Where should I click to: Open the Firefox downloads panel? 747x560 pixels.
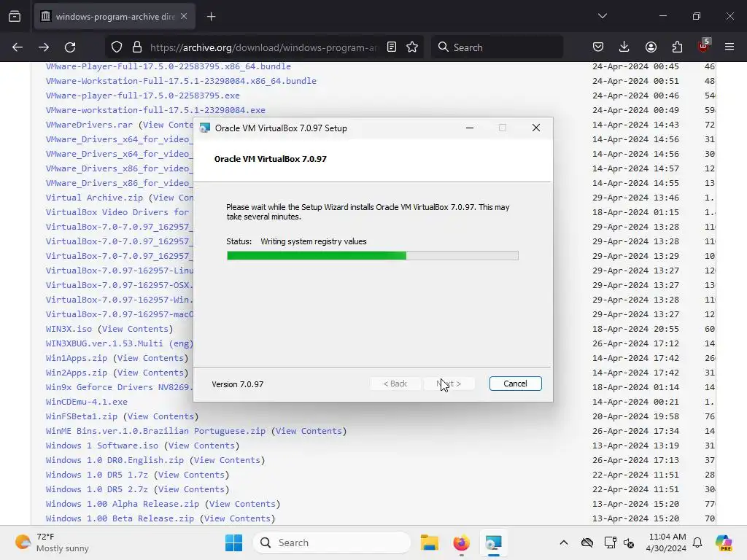(624, 47)
